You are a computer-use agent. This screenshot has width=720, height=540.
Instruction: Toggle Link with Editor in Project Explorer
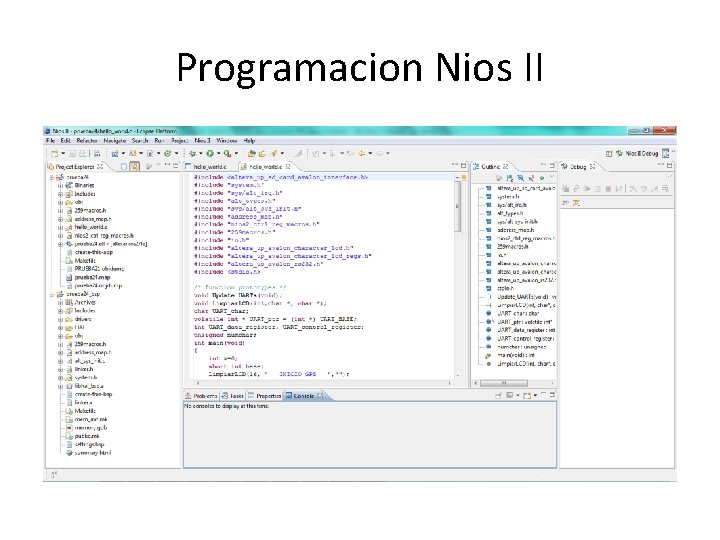pyautogui.click(x=135, y=167)
